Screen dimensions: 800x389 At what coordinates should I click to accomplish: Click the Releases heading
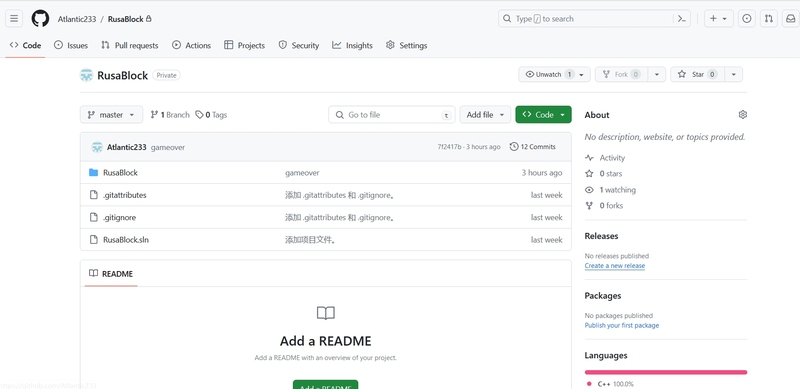(x=602, y=236)
